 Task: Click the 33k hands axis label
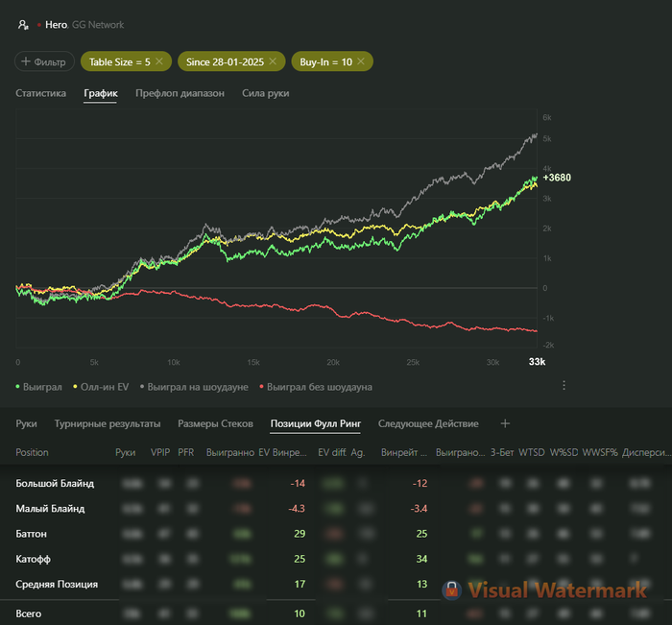click(537, 361)
